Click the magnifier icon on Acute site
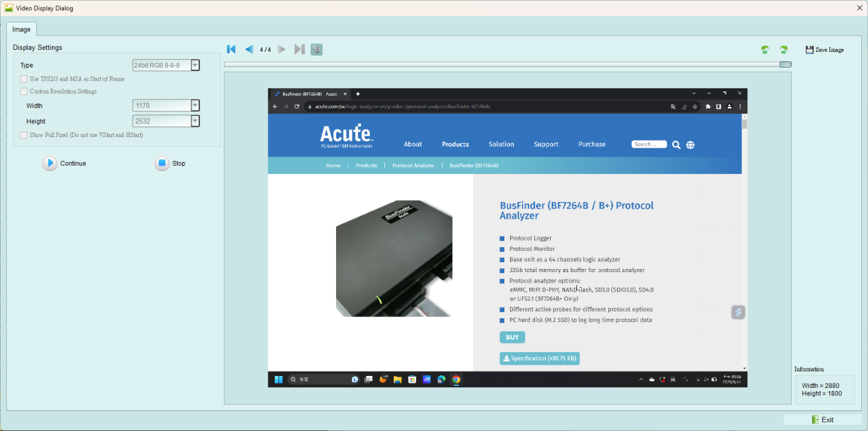 point(677,145)
